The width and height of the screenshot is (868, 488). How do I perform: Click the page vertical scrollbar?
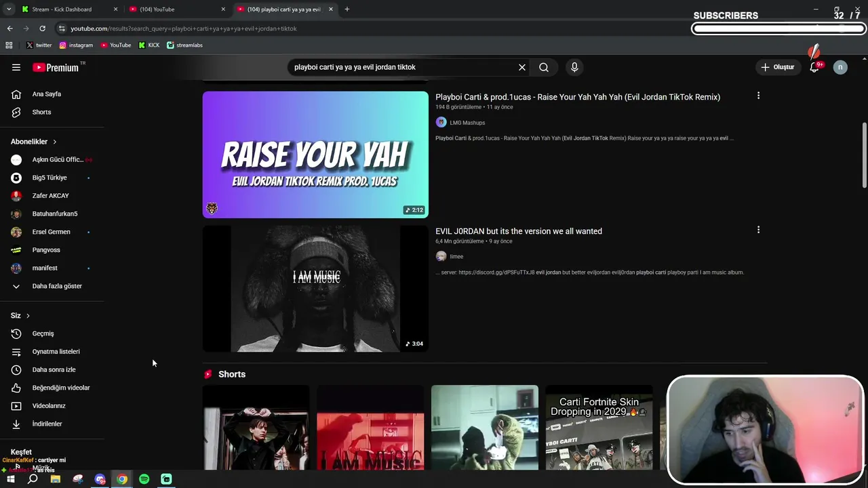pyautogui.click(x=864, y=155)
